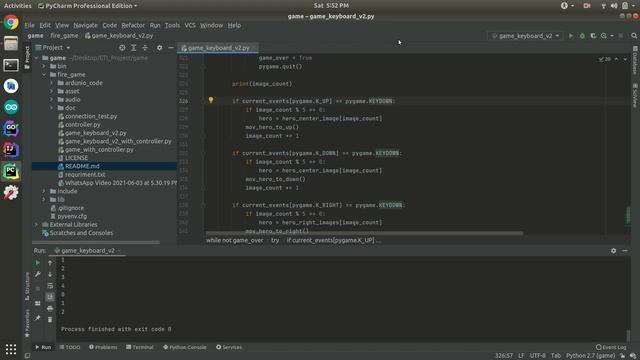Expand the audio folder

[52, 100]
